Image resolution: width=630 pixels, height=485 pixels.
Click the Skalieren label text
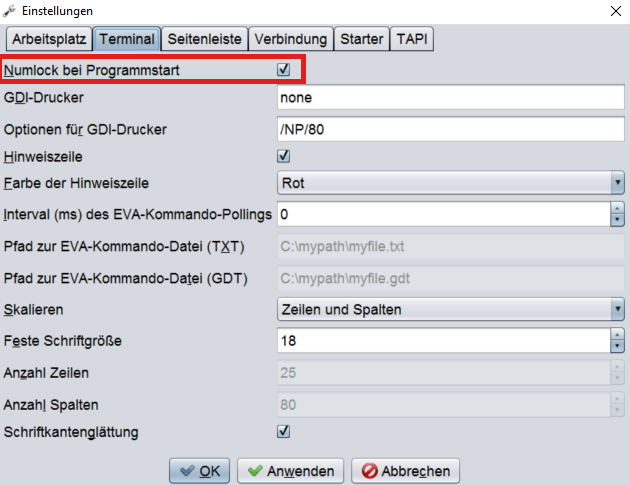point(33,310)
